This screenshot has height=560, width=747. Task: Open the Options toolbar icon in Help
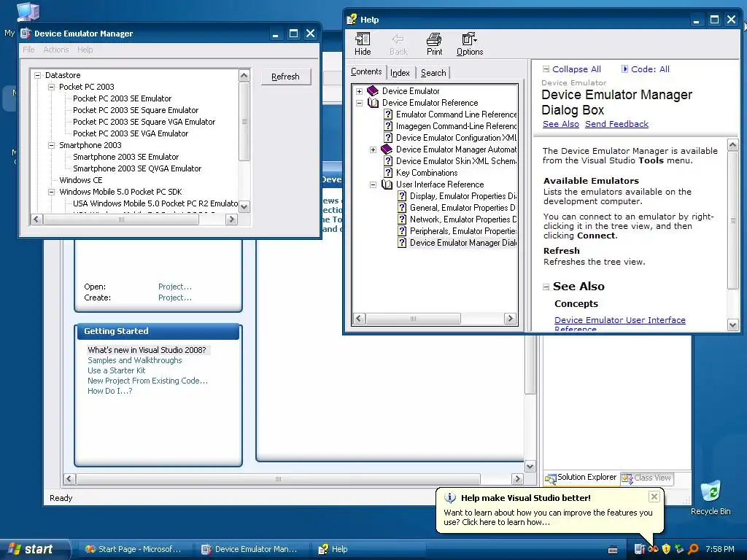(469, 39)
